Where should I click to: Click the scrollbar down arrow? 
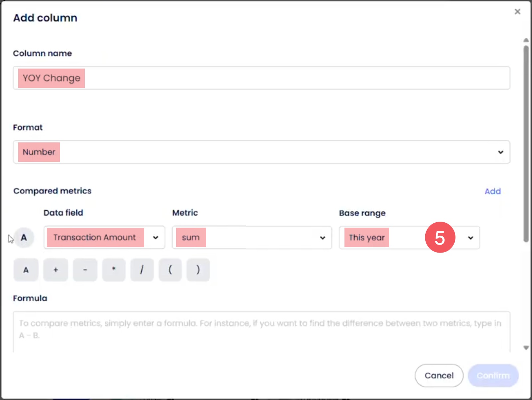[x=526, y=348]
